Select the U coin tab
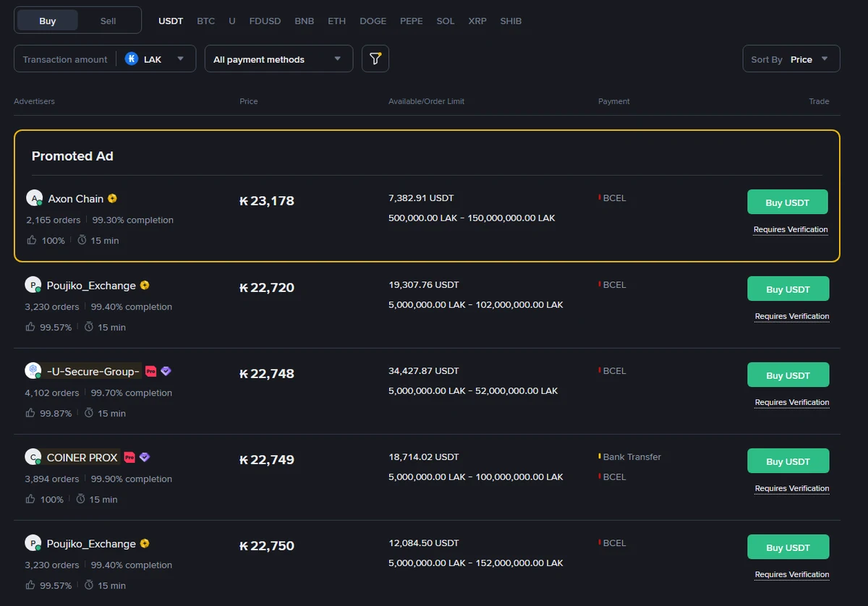Image resolution: width=868 pixels, height=606 pixels. pos(232,21)
